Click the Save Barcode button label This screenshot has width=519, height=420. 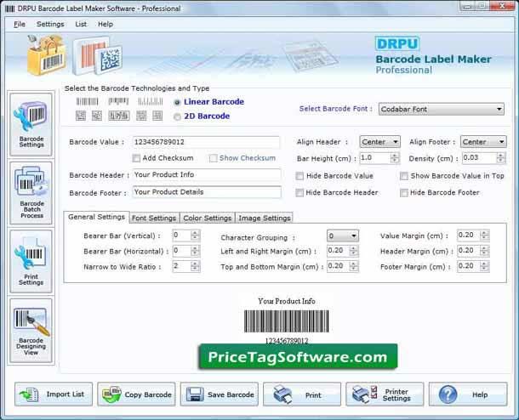(x=231, y=394)
